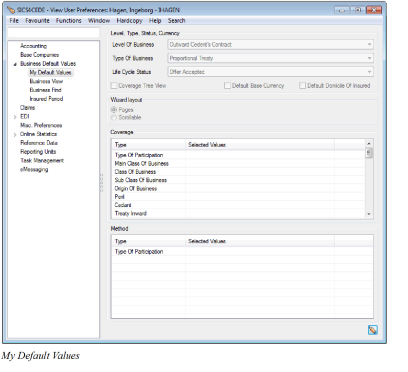Open the Search menu
This screenshot has height=372, width=408.
tap(176, 21)
